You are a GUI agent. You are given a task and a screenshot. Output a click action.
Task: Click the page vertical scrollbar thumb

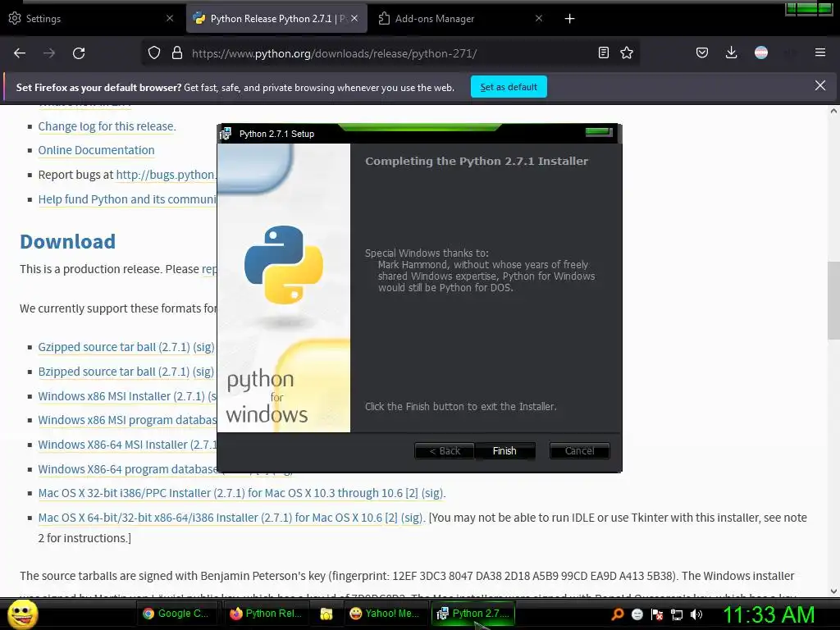click(x=833, y=300)
